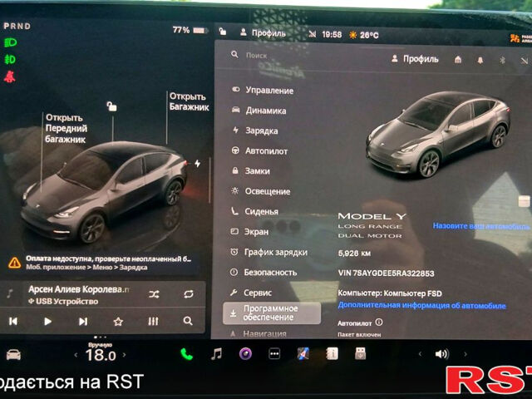Open Дополнительная информация об автомобиле link
Image resolution: width=532 pixels, height=399 pixels.
[421, 305]
